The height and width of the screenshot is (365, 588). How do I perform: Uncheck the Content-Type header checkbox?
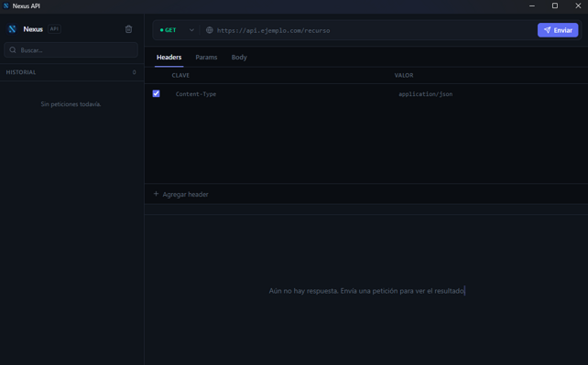(x=157, y=93)
